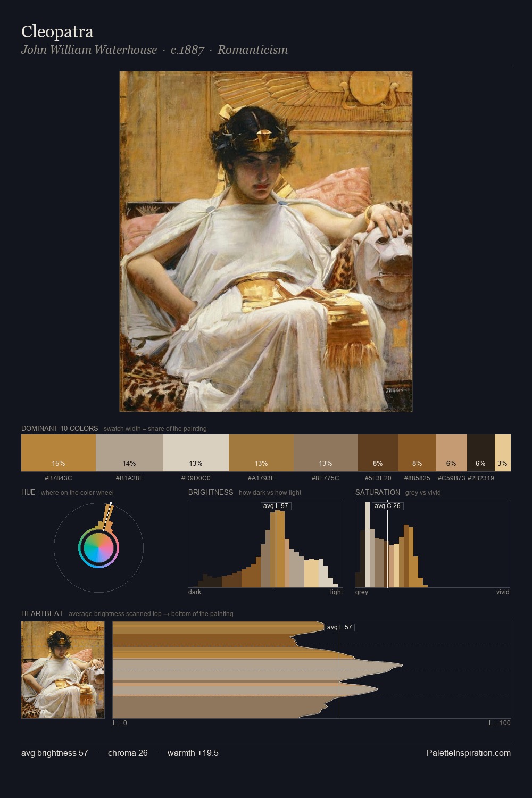Screen dimensions: 532x798
Task: Click the HUE section heading
Action: point(28,492)
